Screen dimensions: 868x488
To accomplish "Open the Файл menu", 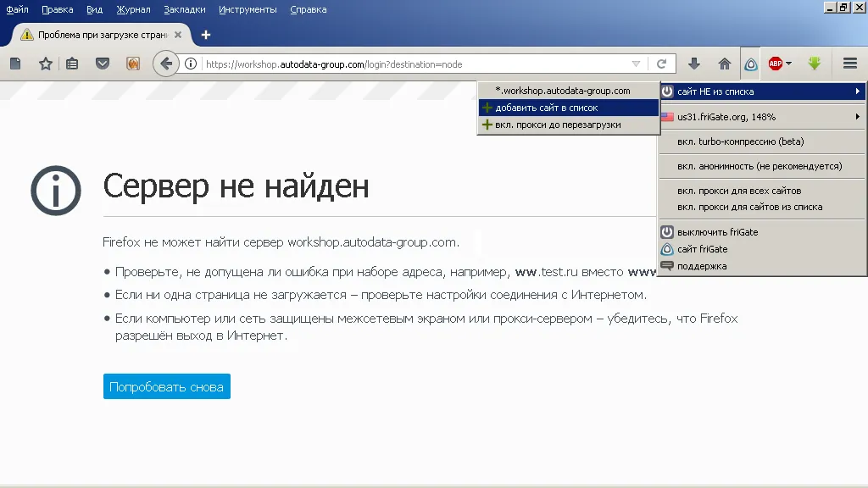I will (17, 9).
